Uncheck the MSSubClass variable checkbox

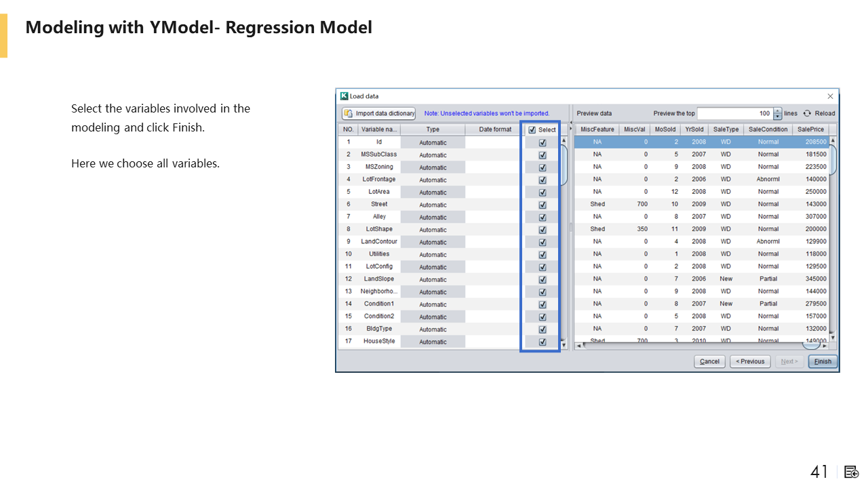(x=542, y=155)
